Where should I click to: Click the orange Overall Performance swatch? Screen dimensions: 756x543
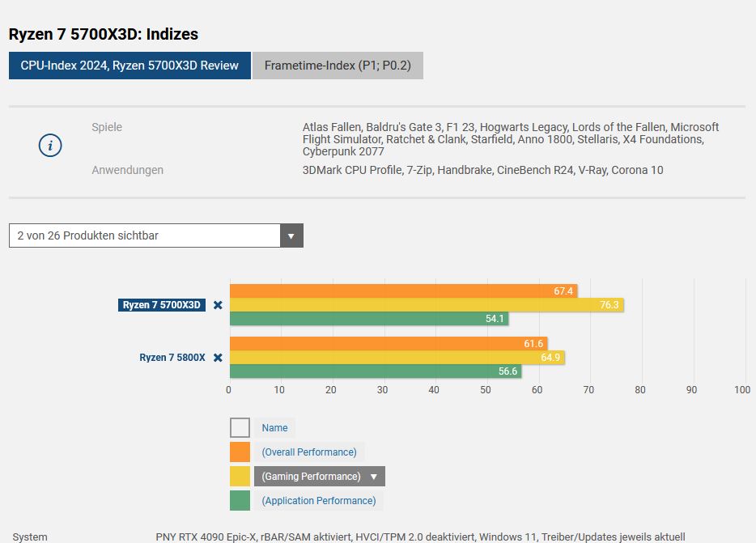240,452
